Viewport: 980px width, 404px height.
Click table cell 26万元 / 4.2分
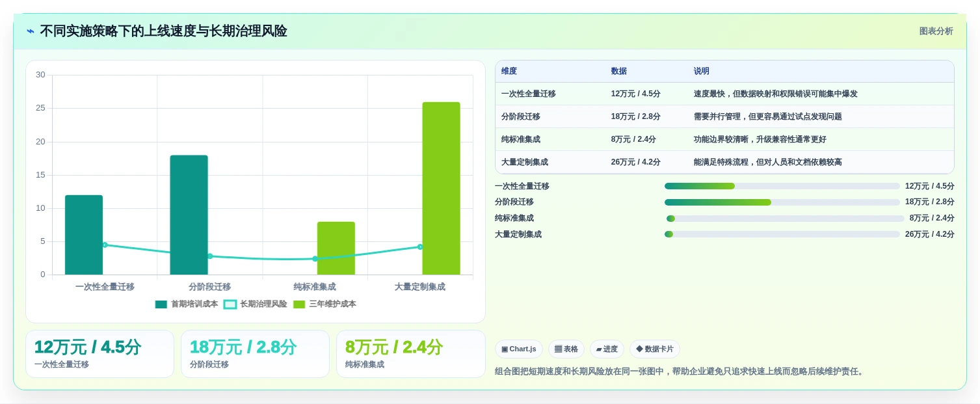[x=636, y=162]
